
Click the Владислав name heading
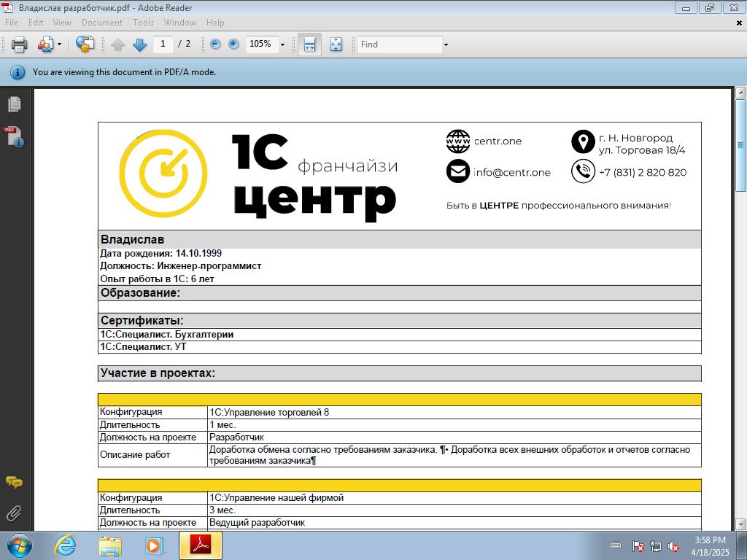133,239
